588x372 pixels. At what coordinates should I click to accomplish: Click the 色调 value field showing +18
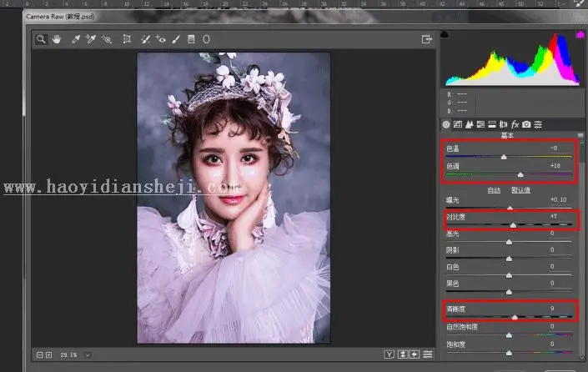coord(555,165)
